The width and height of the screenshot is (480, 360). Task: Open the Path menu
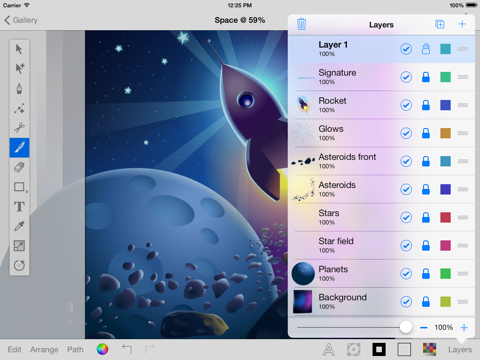click(x=75, y=349)
